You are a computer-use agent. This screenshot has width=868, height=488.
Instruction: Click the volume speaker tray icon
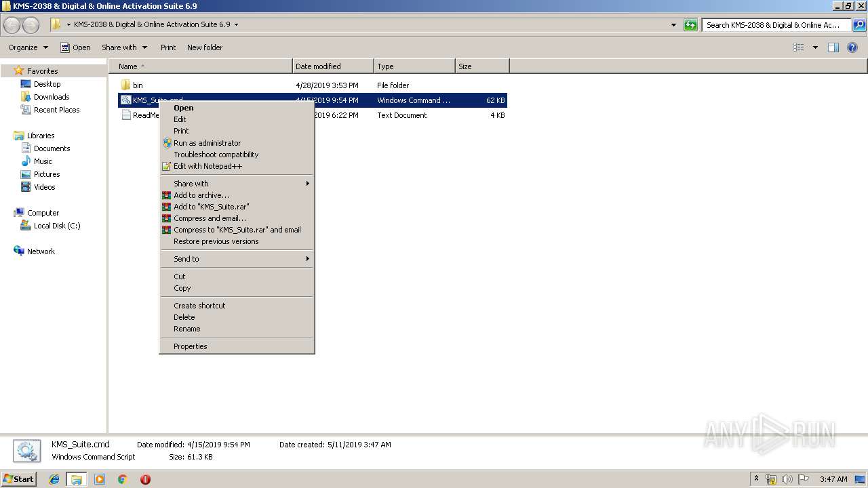[787, 479]
